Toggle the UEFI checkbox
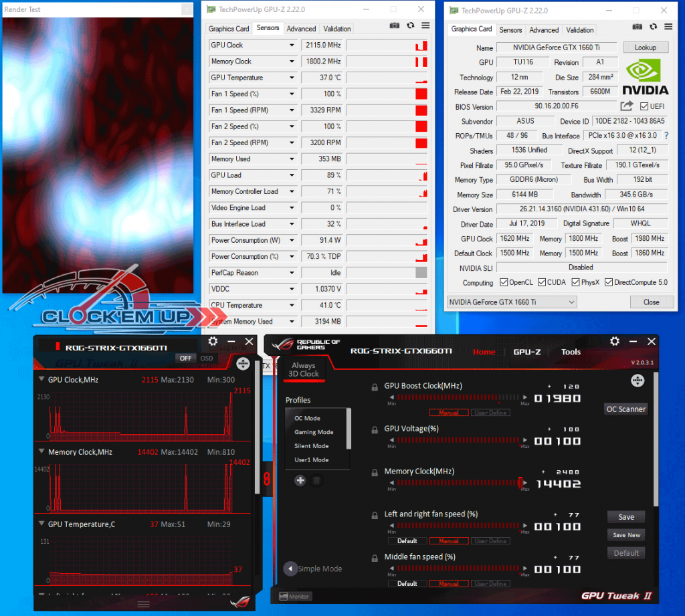Viewport: 685px width, 616px height. (x=644, y=107)
